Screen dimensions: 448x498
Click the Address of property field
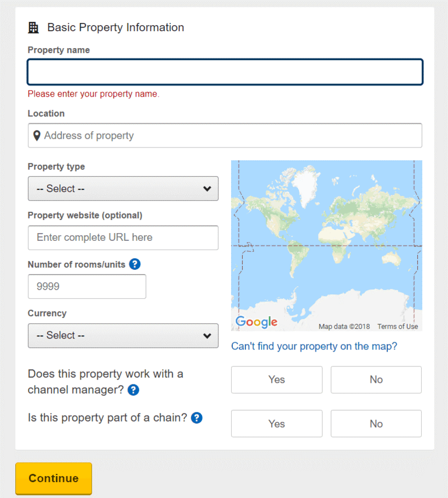click(x=229, y=135)
